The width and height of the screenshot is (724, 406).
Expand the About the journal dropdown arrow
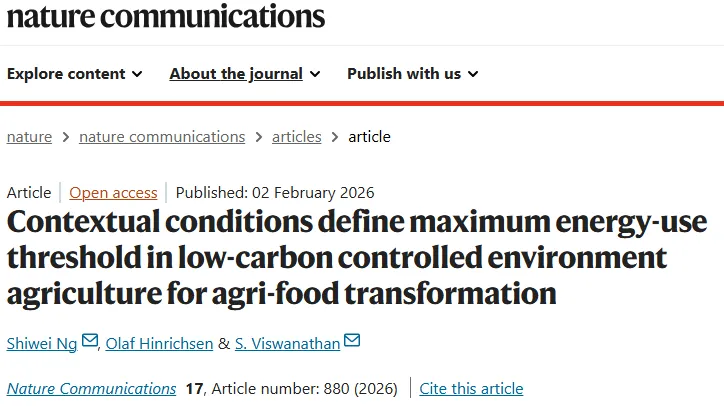pos(315,74)
